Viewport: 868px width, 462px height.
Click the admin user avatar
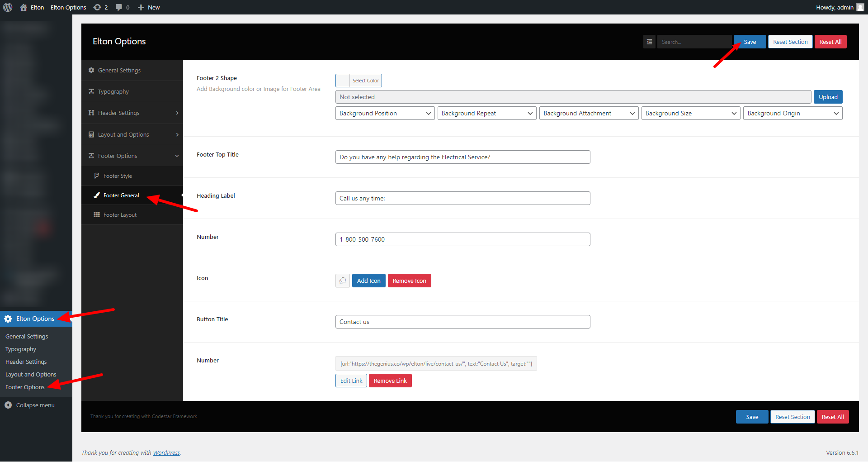860,7
